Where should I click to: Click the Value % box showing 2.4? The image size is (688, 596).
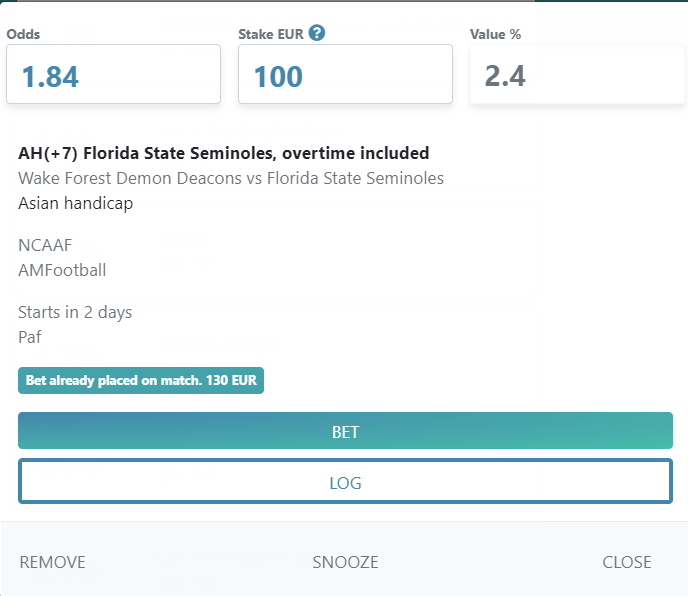(577, 74)
